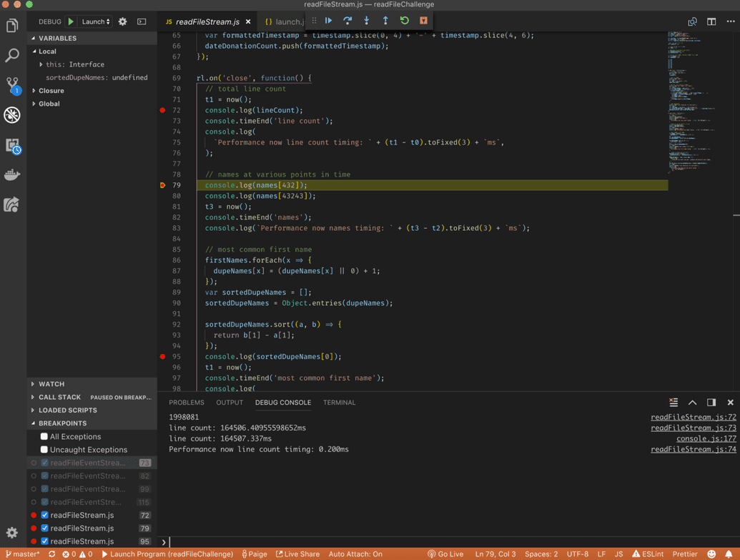Open the Search view in the activity bar
The width and height of the screenshot is (740, 560).
(11, 56)
